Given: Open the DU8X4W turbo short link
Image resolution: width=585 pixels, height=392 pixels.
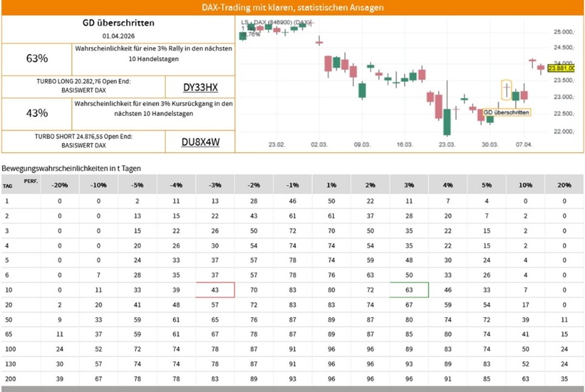Looking at the screenshot, I should [x=200, y=143].
